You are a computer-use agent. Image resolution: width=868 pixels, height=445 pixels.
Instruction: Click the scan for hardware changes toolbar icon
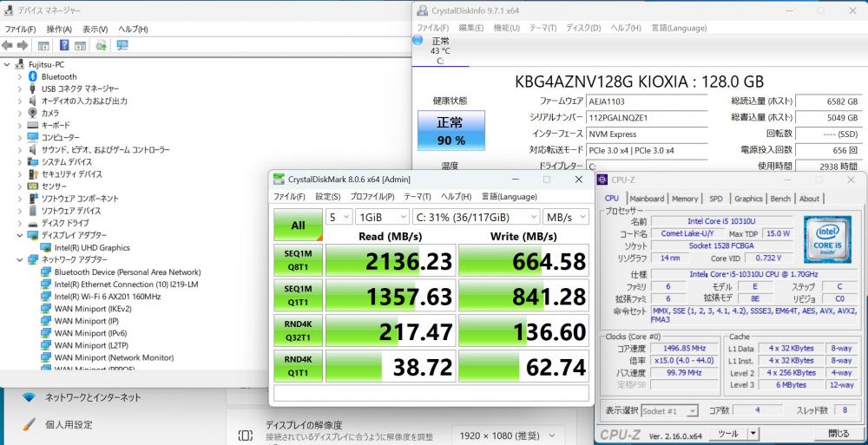102,45
